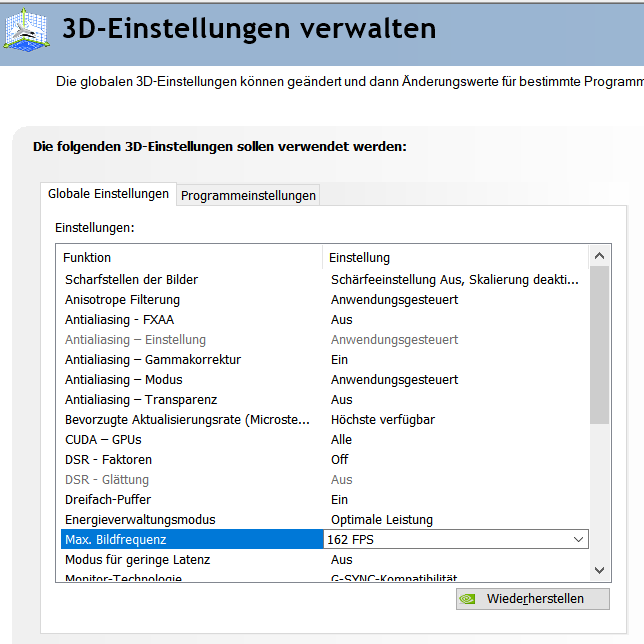Click the Einstellung column header
The image size is (644, 644).
(455, 258)
